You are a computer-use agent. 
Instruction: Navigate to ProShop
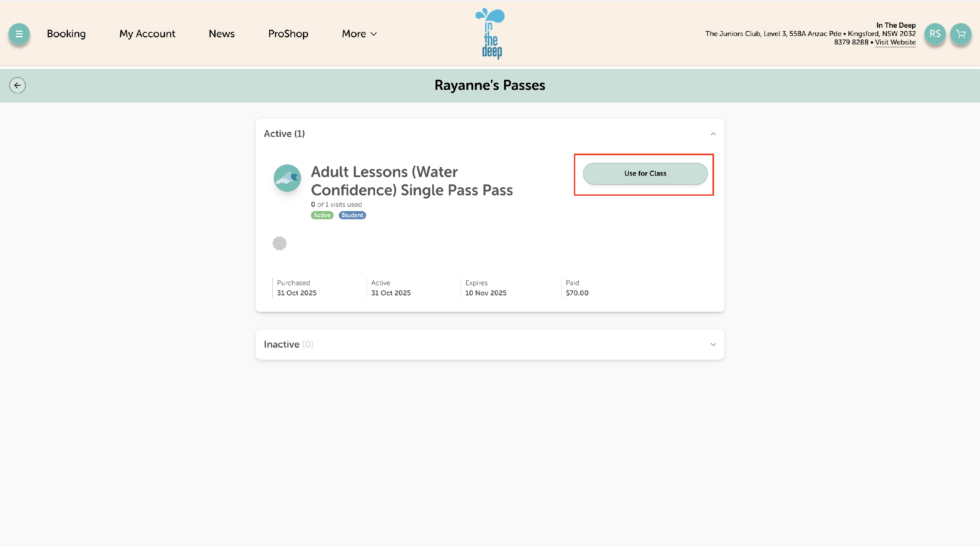(288, 34)
